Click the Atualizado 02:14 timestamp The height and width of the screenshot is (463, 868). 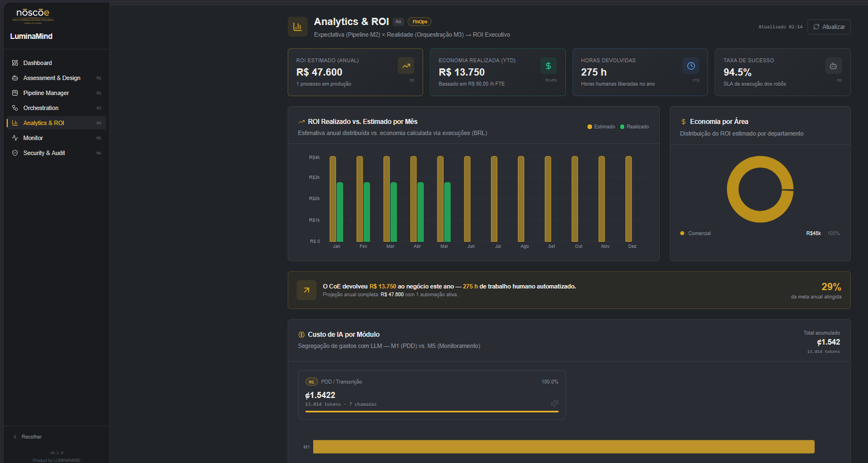coord(780,27)
